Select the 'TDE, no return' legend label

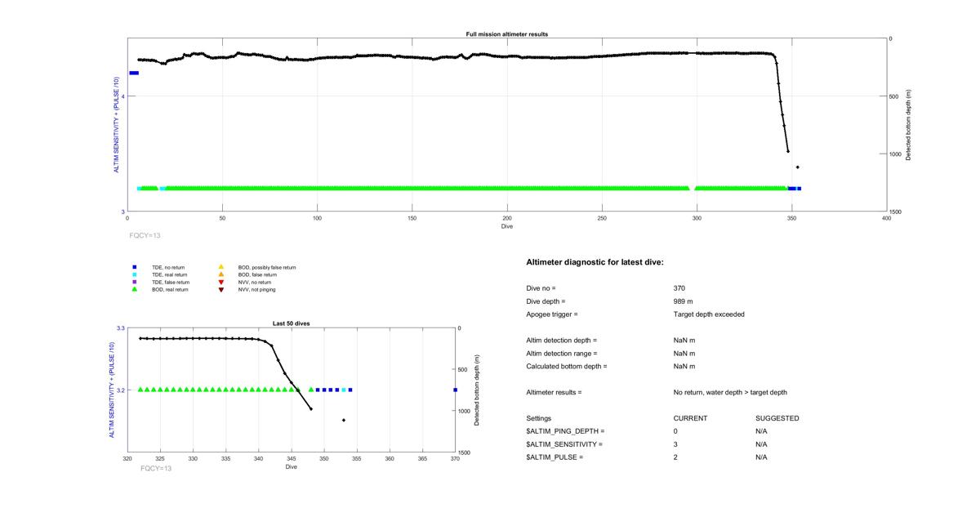coord(167,267)
